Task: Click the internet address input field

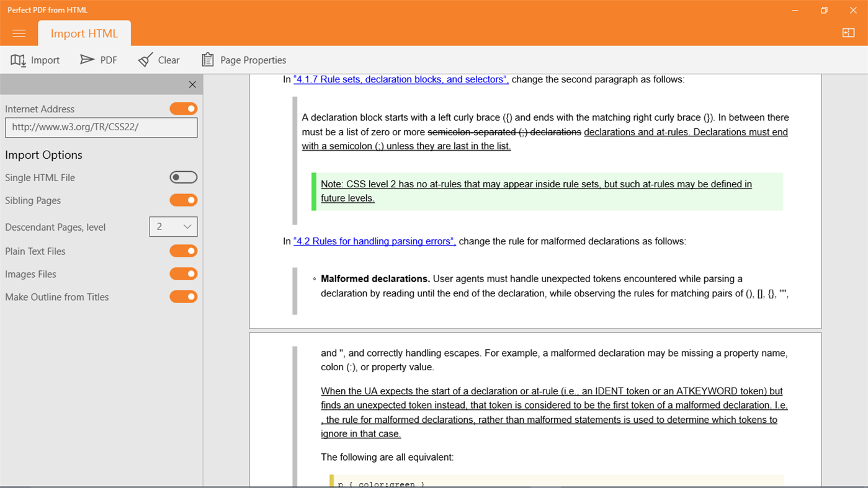Action: (x=101, y=127)
